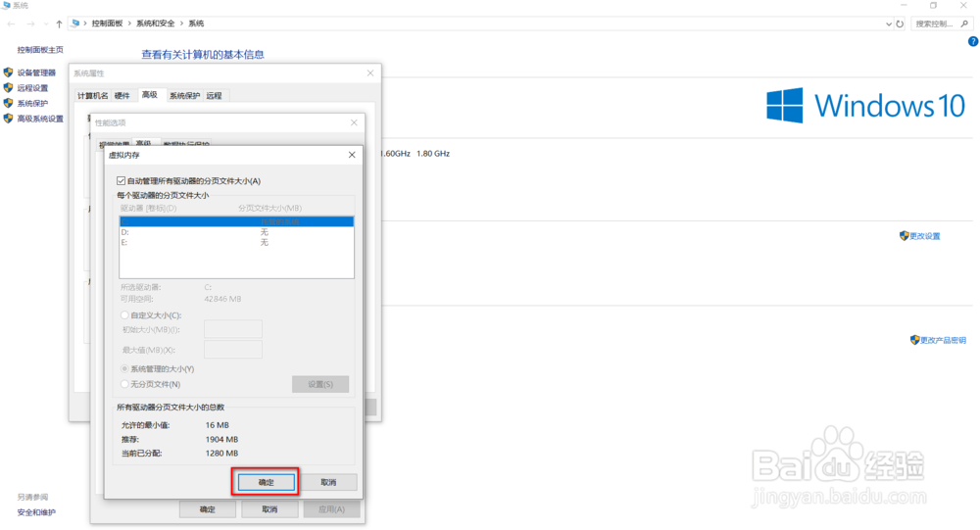Switch to 硬件 tab in 系统属性
The height and width of the screenshot is (530, 980).
(x=122, y=96)
